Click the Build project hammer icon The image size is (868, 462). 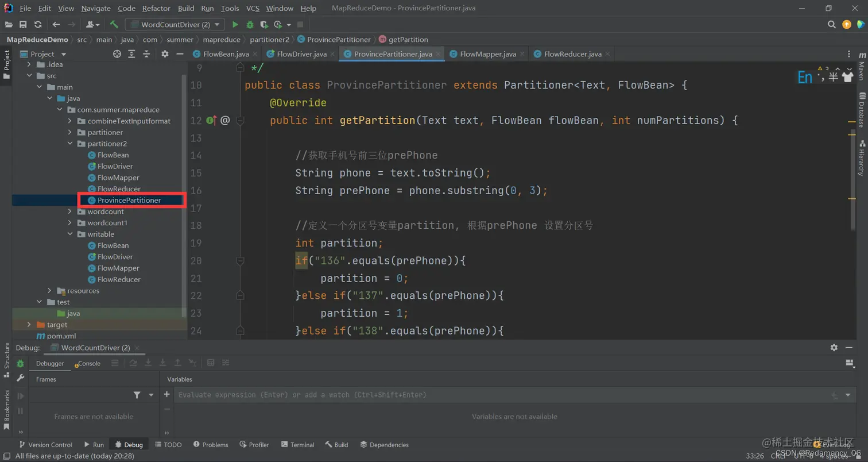click(x=114, y=25)
